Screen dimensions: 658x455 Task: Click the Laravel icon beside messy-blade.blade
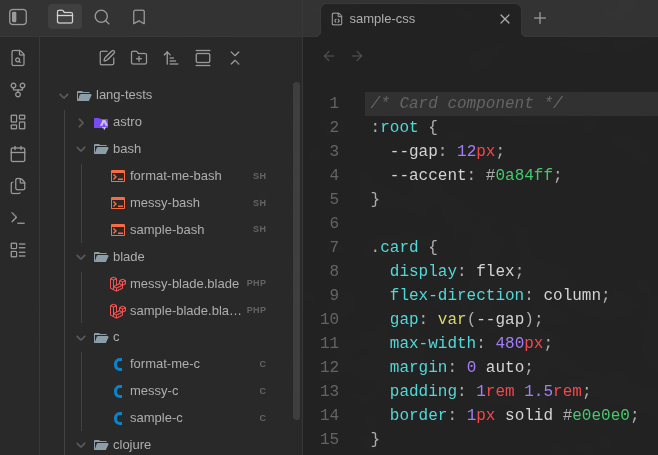118,284
